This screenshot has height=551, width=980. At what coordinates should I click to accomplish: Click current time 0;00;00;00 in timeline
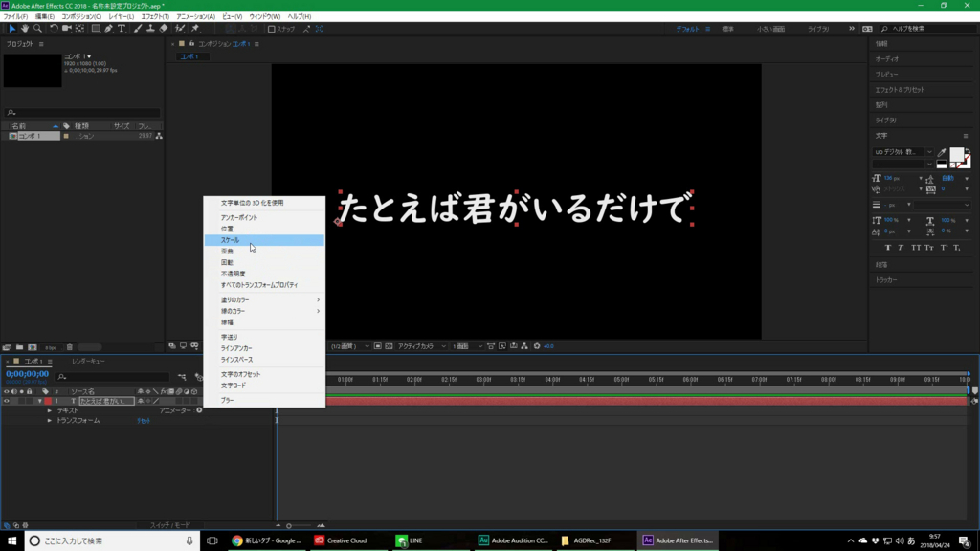point(28,374)
